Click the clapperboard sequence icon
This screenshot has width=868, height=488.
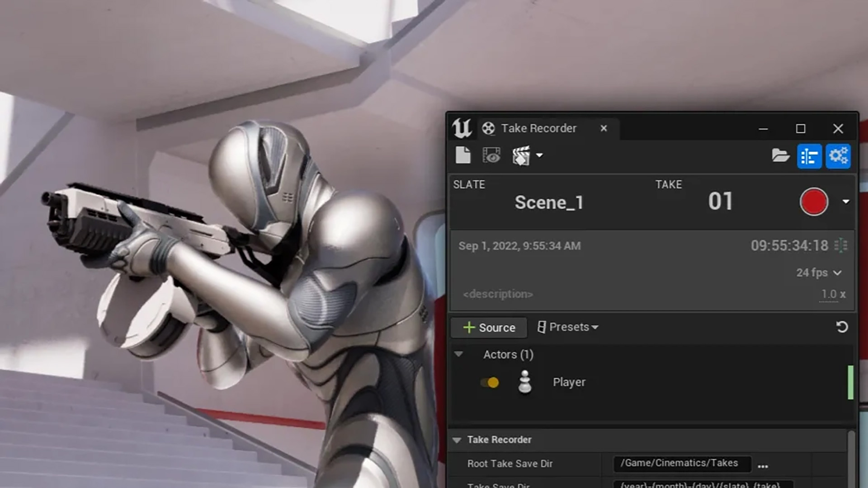521,156
